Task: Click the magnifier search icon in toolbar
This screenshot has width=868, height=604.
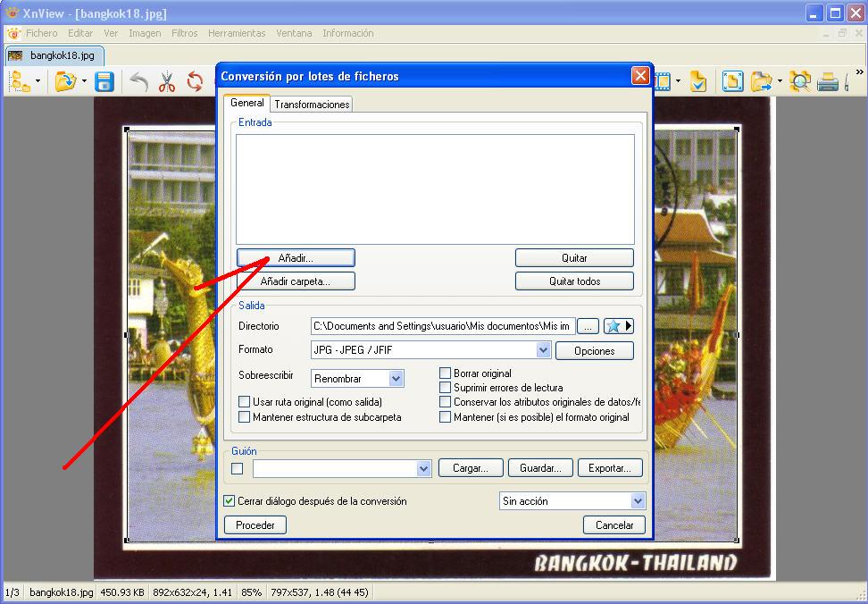Action: [x=800, y=81]
